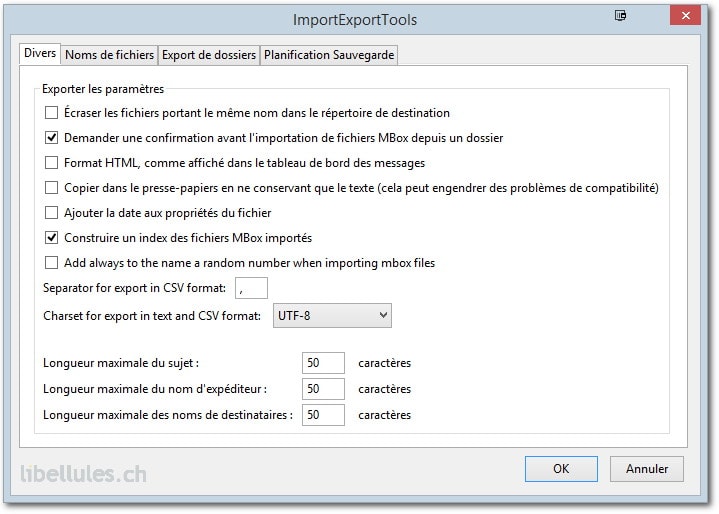Click the title bar icon beside the close button

[x=620, y=16]
